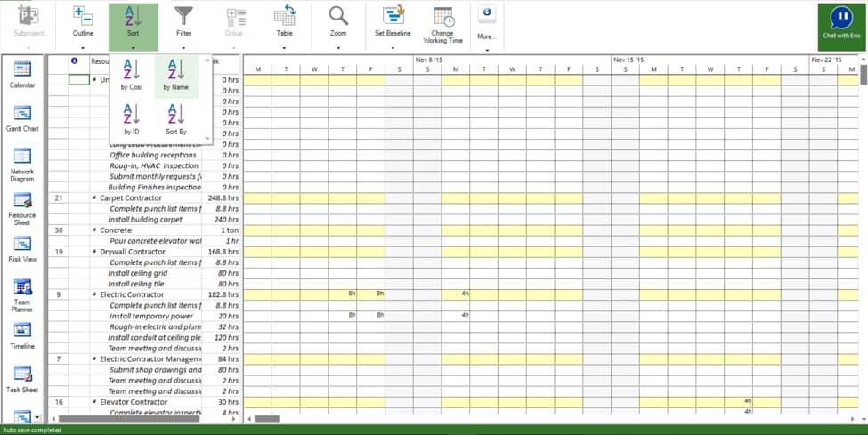Select row number 21

point(58,198)
